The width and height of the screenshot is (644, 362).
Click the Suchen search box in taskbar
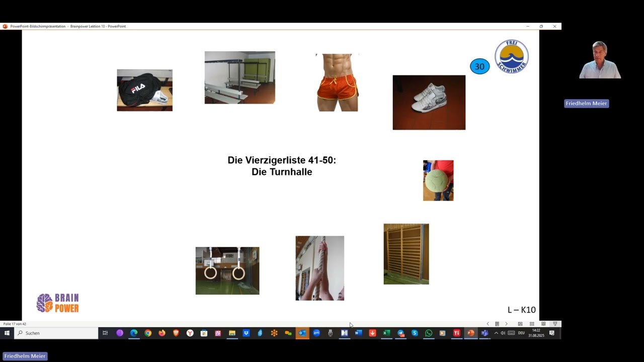click(56, 333)
